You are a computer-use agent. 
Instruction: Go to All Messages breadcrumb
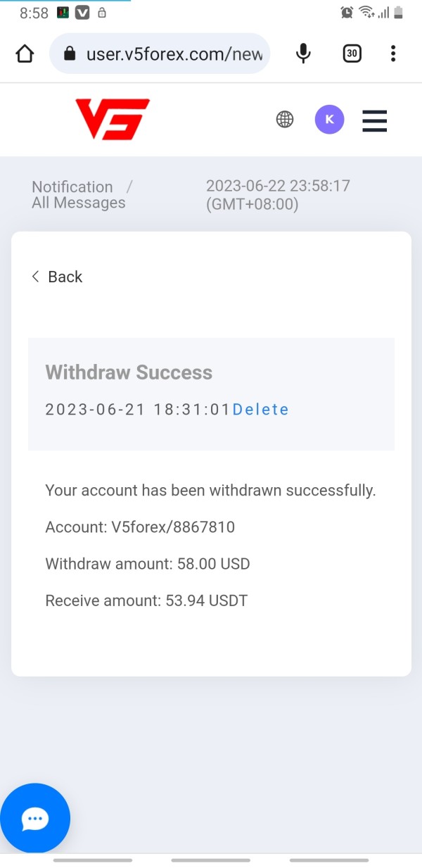pyautogui.click(x=78, y=203)
